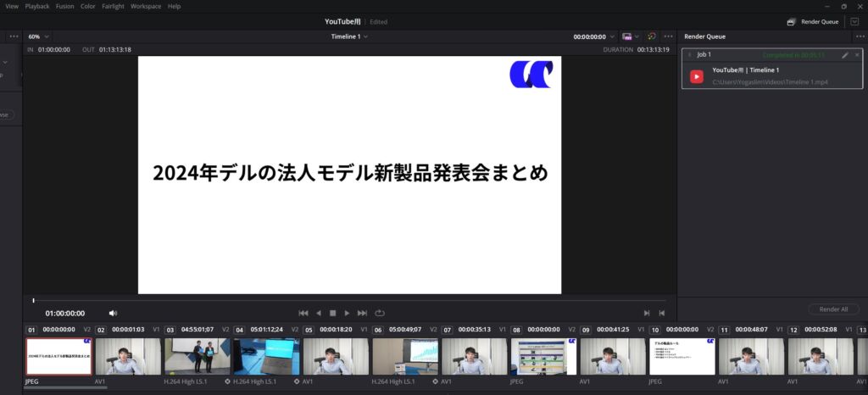Edit Job 1 with the pencil icon

pyautogui.click(x=845, y=55)
